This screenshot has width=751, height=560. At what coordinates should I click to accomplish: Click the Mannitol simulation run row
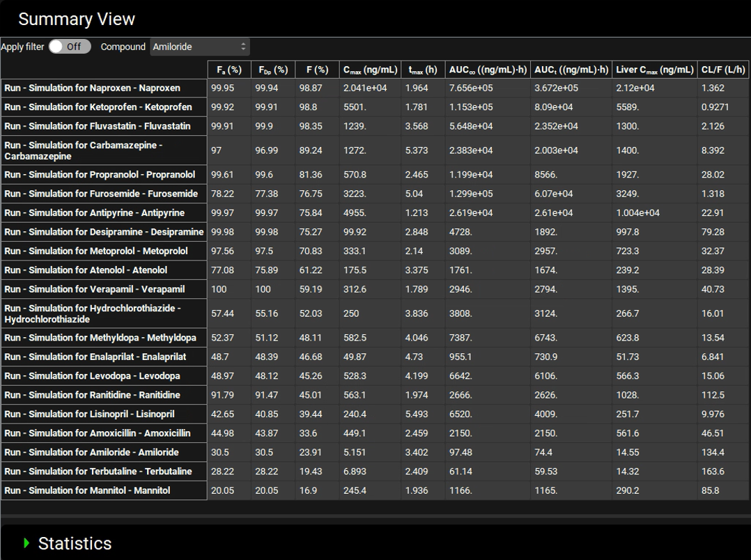[x=87, y=490]
